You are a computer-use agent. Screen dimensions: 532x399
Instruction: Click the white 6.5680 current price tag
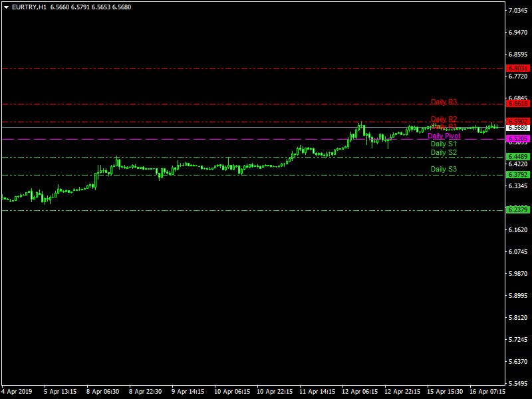click(x=517, y=128)
